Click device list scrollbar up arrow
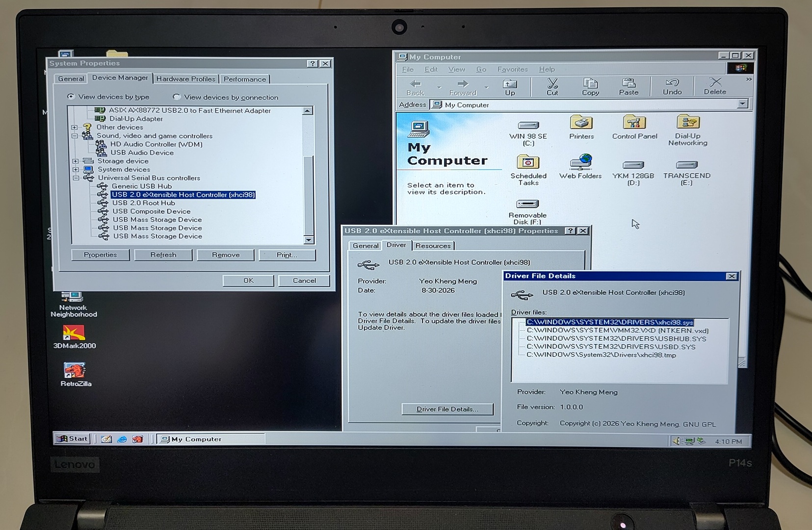The image size is (812, 530). (308, 111)
